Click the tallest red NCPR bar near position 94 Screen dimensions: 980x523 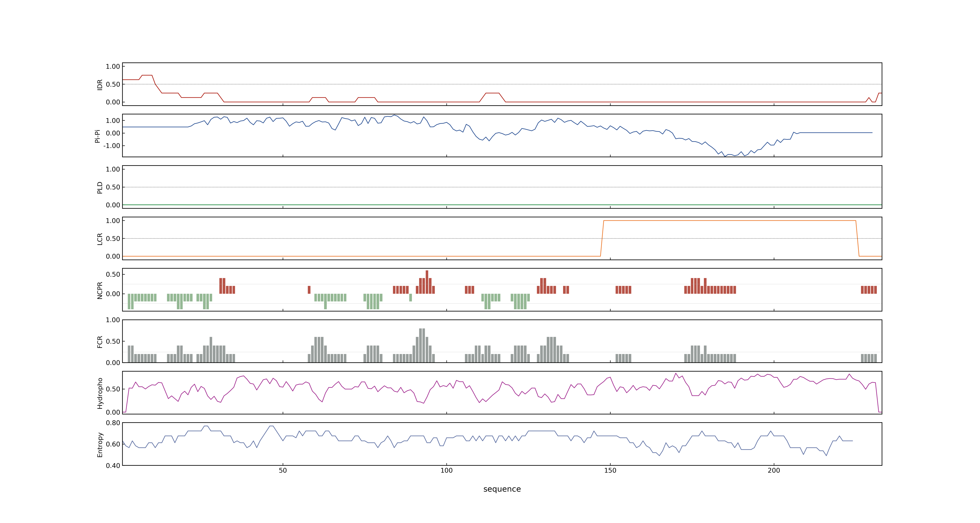click(427, 282)
